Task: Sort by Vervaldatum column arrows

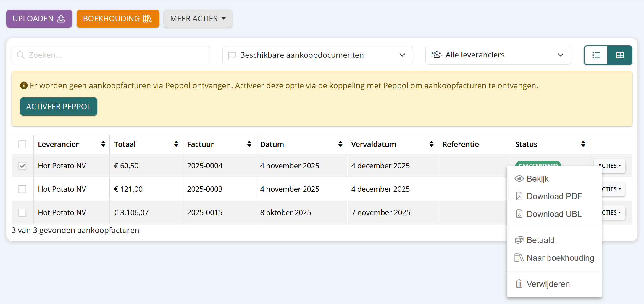Action: coord(431,144)
